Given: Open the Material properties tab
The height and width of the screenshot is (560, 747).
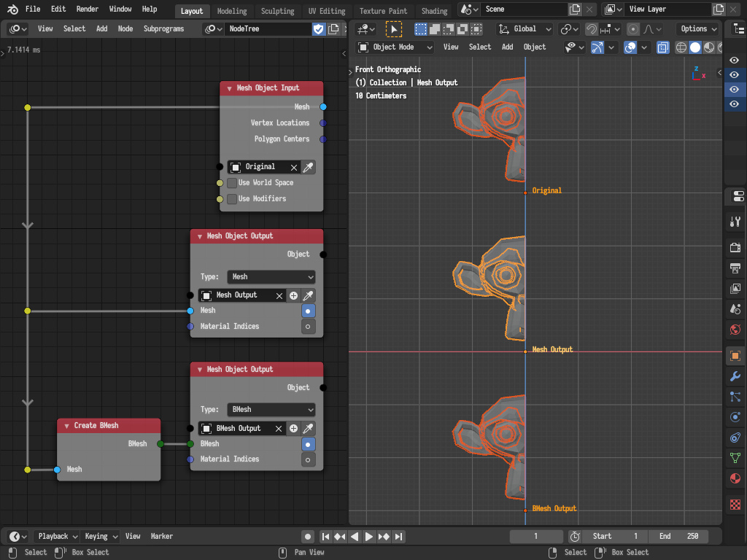Looking at the screenshot, I should tap(735, 479).
